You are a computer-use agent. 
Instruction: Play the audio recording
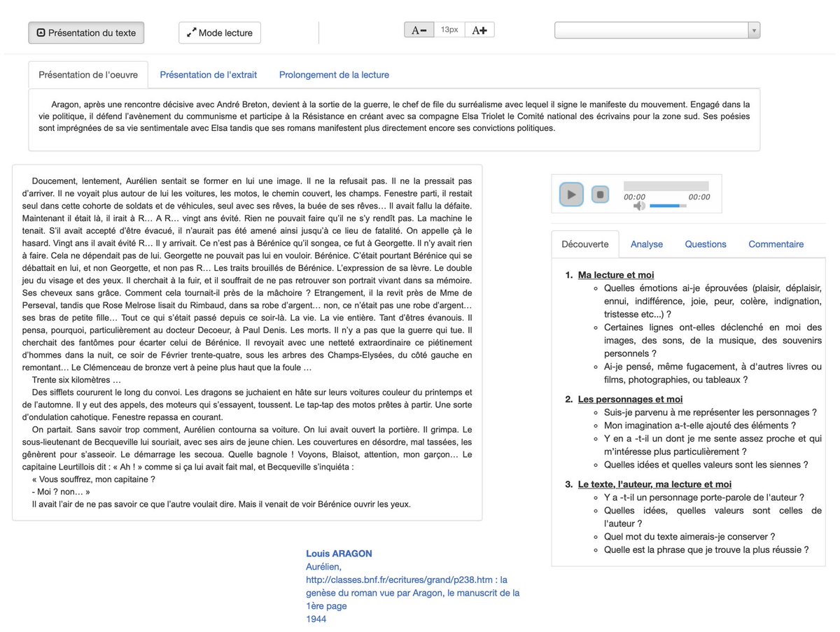[x=571, y=195]
